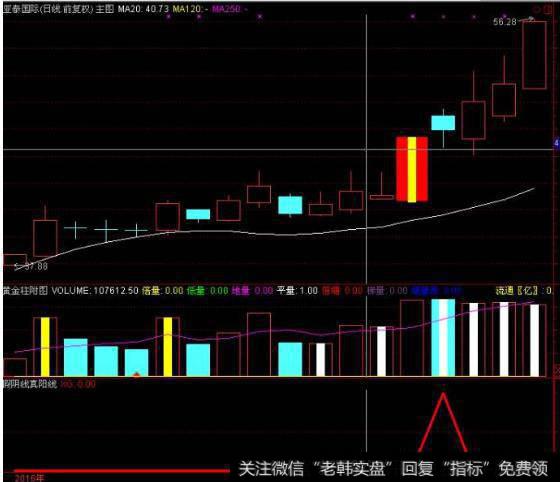Click the cyan candle after the red-yellow candle
The image size is (560, 482).
click(443, 122)
